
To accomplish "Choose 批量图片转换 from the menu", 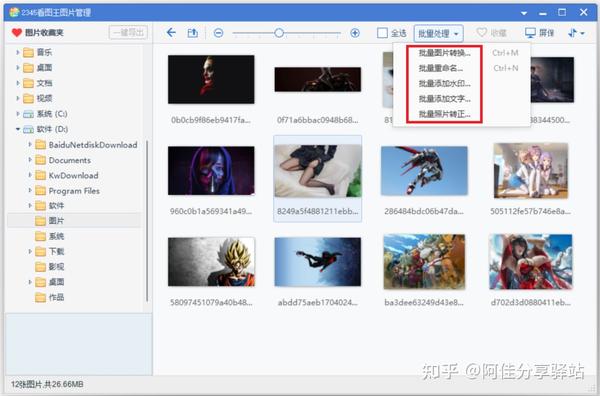I will 444,53.
